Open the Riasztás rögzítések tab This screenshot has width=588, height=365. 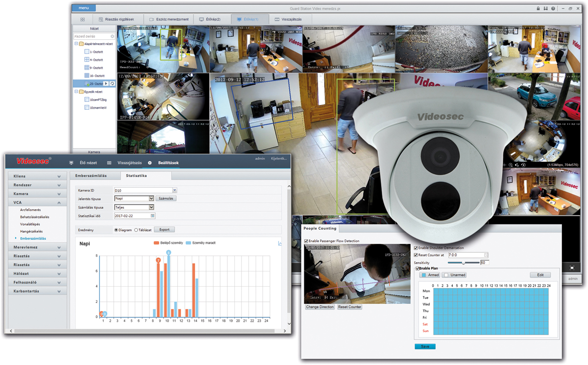coord(117,19)
